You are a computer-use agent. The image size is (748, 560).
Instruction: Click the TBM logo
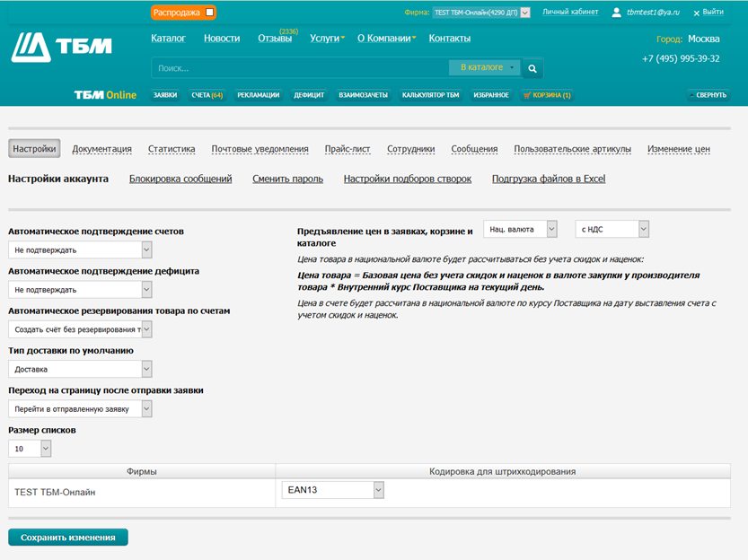[62, 47]
